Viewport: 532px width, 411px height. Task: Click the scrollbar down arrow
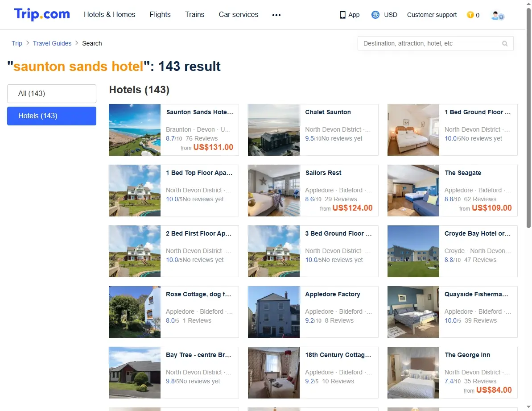(528, 407)
